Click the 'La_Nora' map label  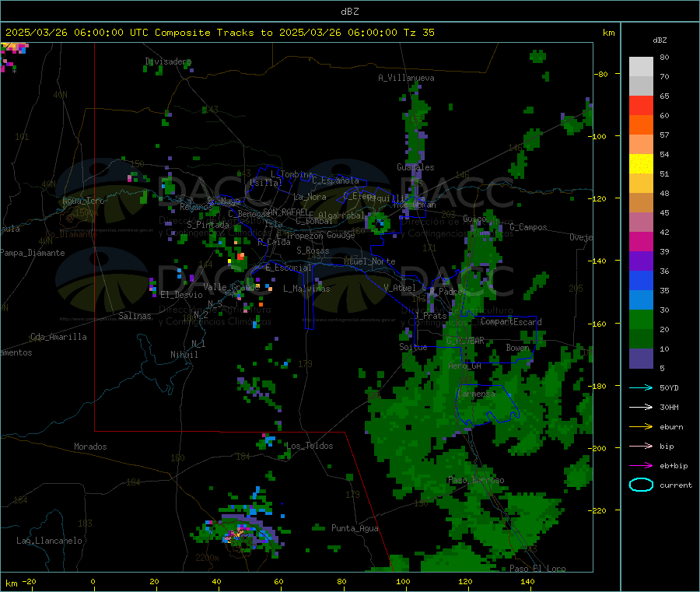click(x=310, y=197)
